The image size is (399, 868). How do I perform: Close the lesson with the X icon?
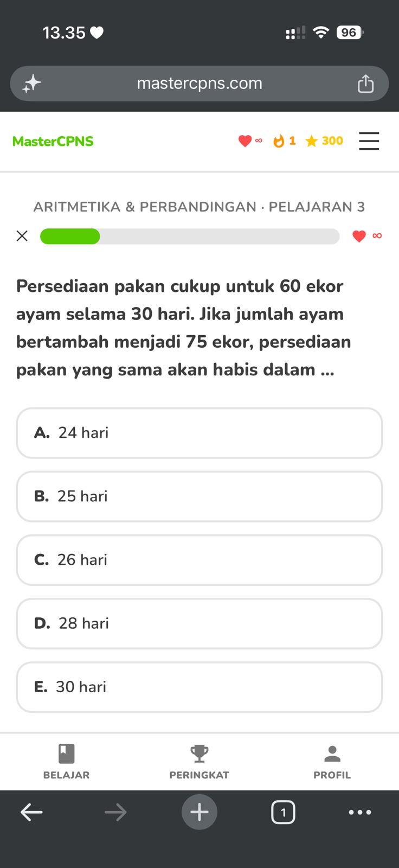(x=22, y=236)
